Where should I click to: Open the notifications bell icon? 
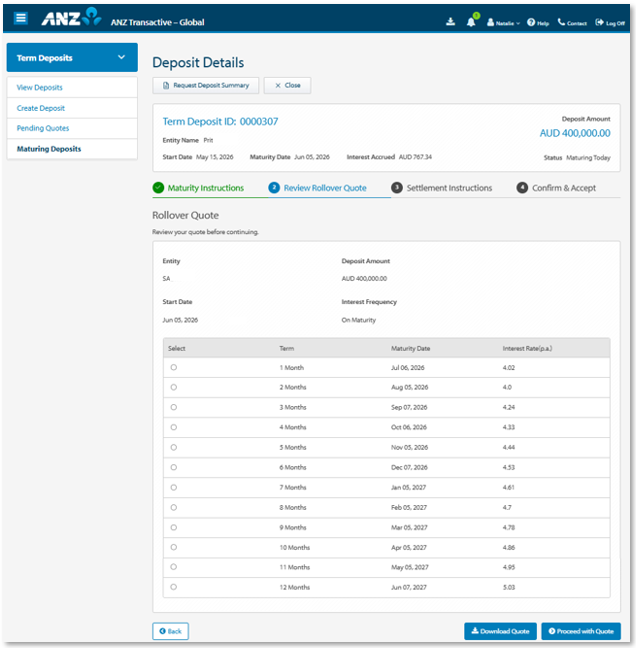[471, 22]
